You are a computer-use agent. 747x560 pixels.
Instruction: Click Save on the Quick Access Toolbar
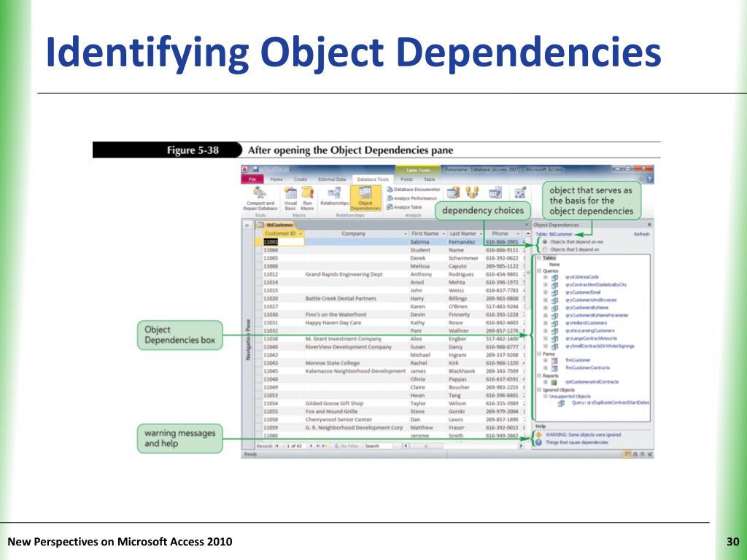point(257,168)
